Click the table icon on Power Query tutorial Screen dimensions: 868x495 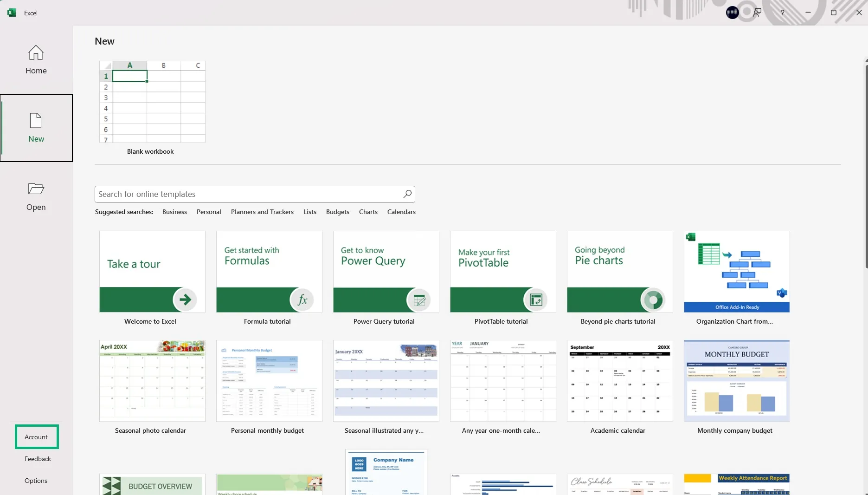(x=419, y=300)
